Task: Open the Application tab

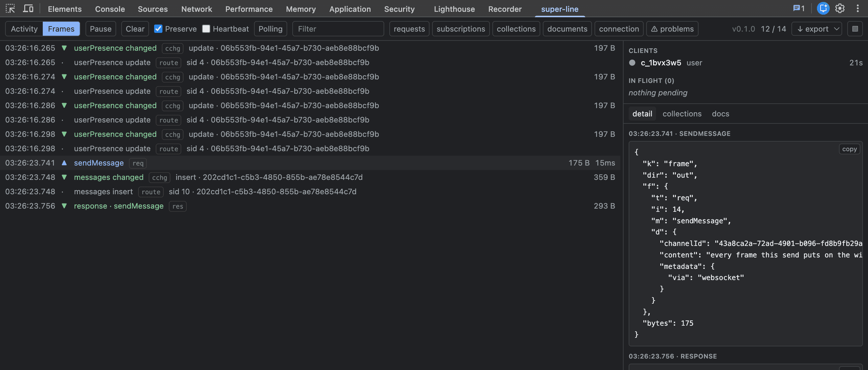Action: click(x=350, y=9)
